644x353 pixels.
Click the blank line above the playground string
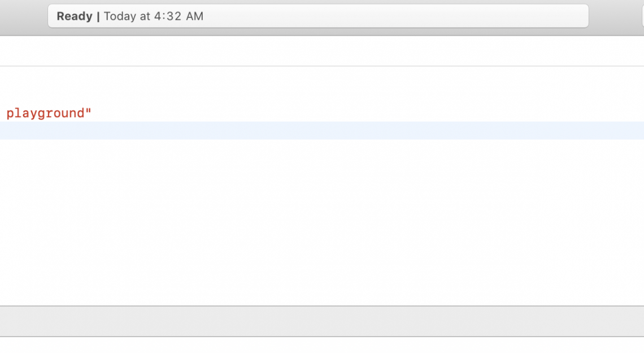[322, 91]
